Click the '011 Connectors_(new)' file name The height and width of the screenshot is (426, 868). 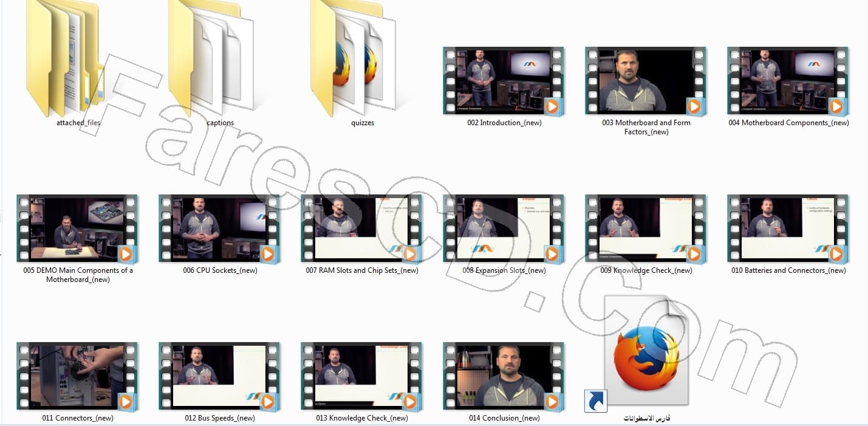tap(78, 418)
